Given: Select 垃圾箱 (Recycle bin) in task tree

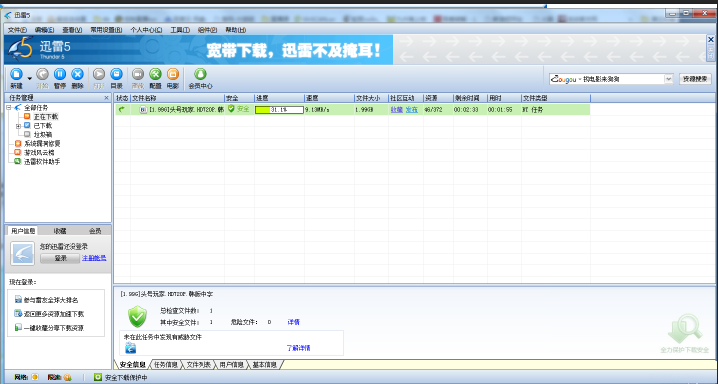Looking at the screenshot, I should 43,135.
